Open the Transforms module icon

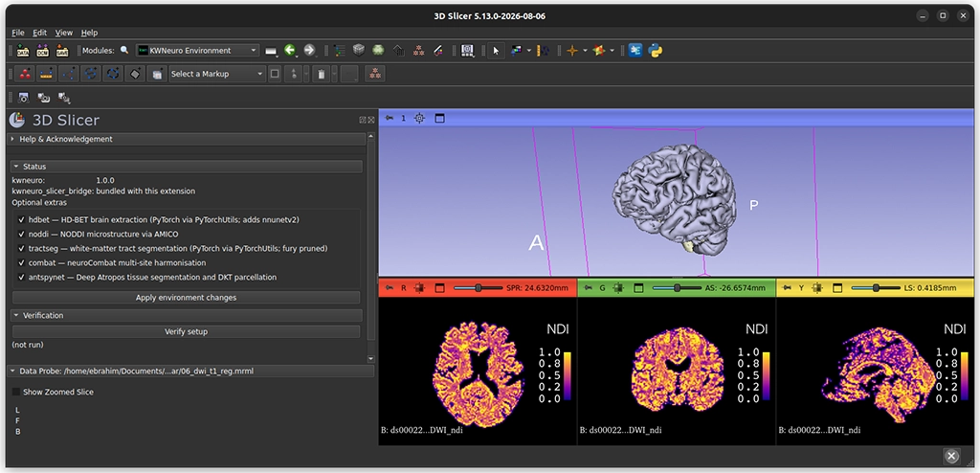(x=398, y=51)
